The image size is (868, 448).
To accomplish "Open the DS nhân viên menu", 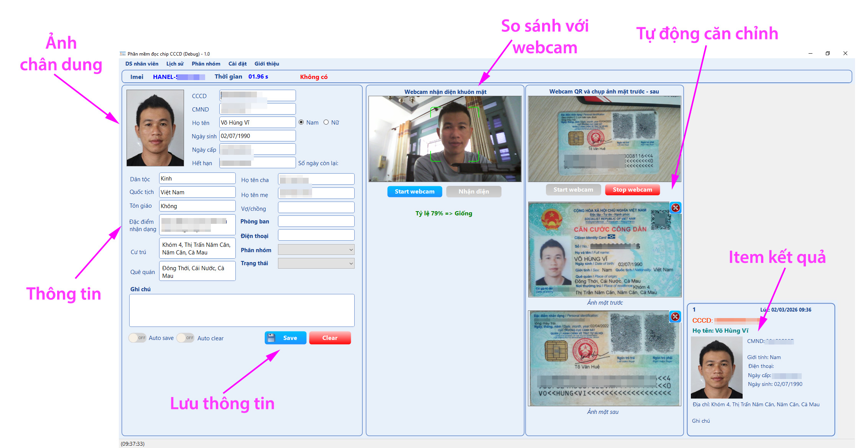I will 141,64.
